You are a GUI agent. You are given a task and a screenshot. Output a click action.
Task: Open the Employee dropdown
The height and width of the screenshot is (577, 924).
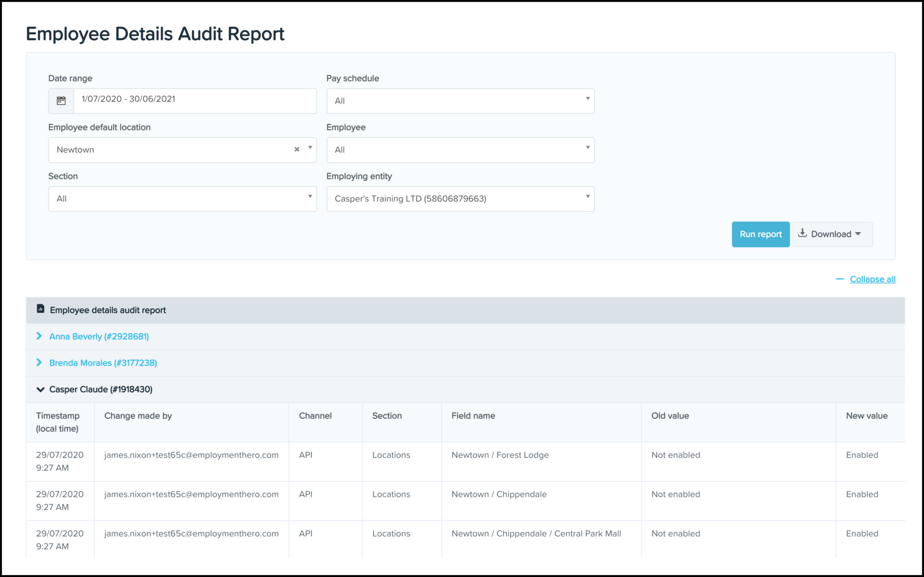click(x=460, y=150)
